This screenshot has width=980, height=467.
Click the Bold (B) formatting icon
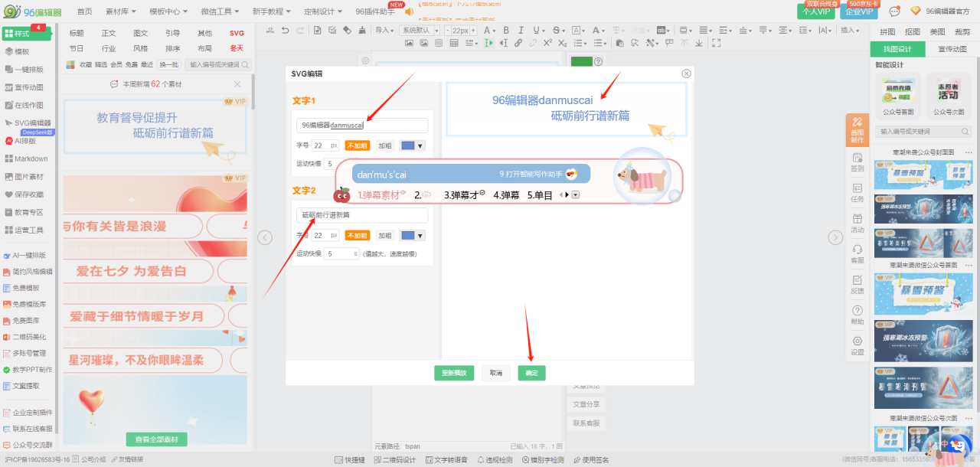[506, 30]
